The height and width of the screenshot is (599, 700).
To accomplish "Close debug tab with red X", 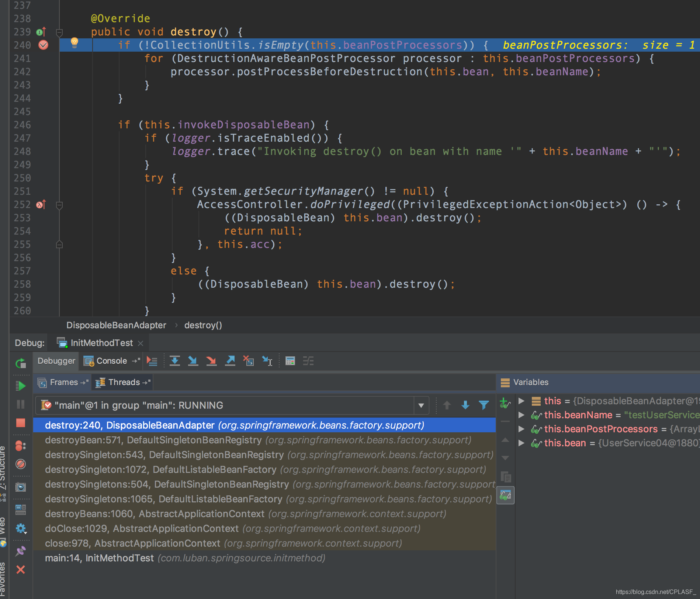I will [21, 570].
